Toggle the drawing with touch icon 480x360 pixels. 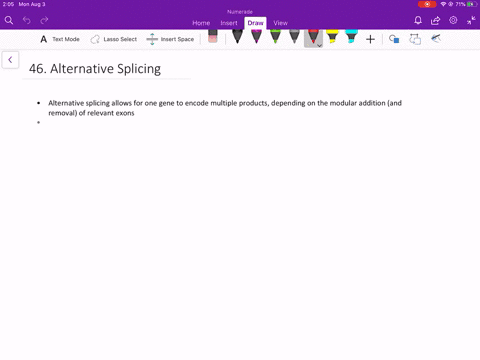pos(436,39)
